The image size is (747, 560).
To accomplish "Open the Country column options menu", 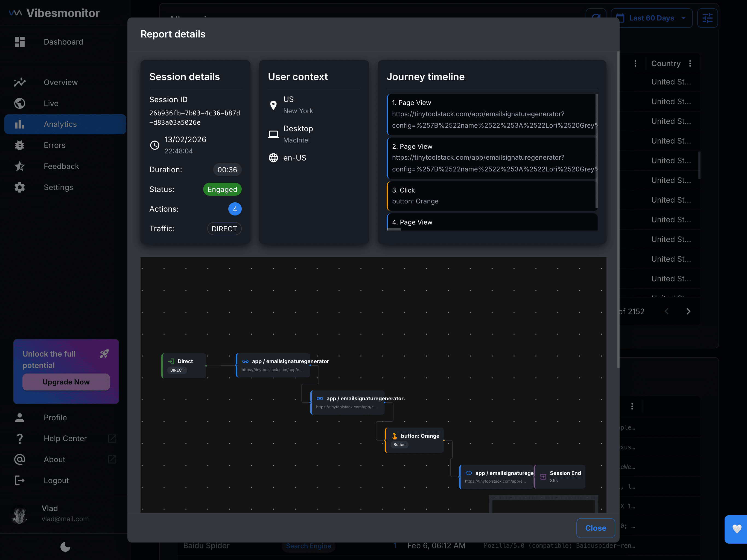I will click(x=691, y=63).
